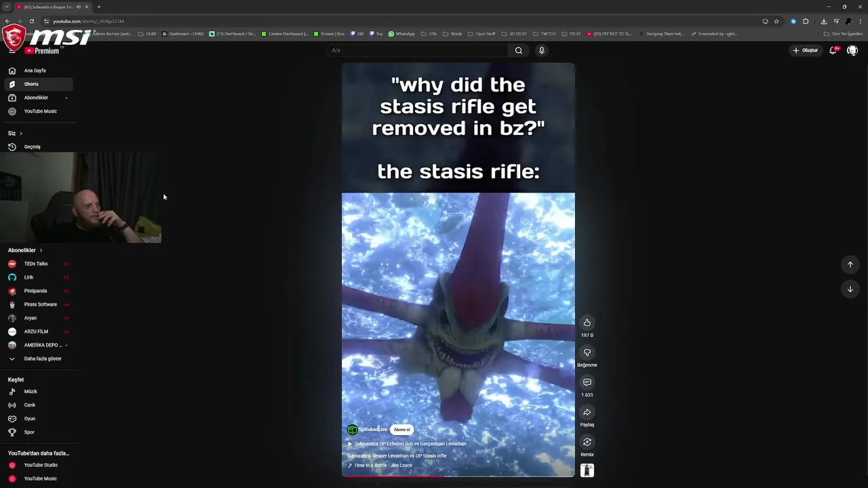Open Geçmiş watch history

tap(38, 147)
